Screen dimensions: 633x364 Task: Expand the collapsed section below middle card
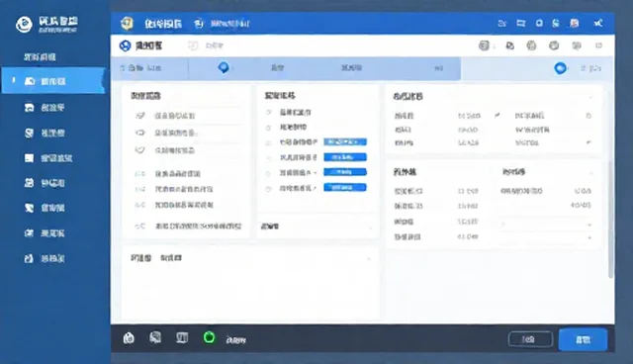317,227
